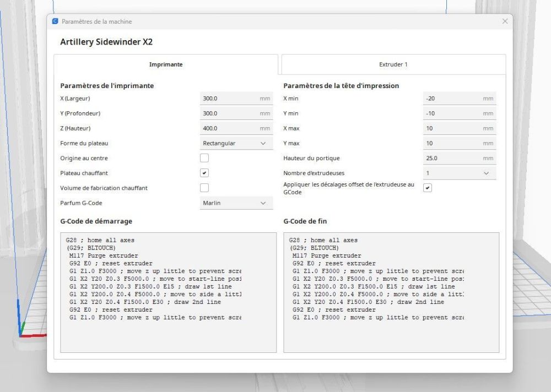Click the 'M117 Purge extruder' line in start G-Code
This screenshot has height=392, width=551.
coord(104,255)
